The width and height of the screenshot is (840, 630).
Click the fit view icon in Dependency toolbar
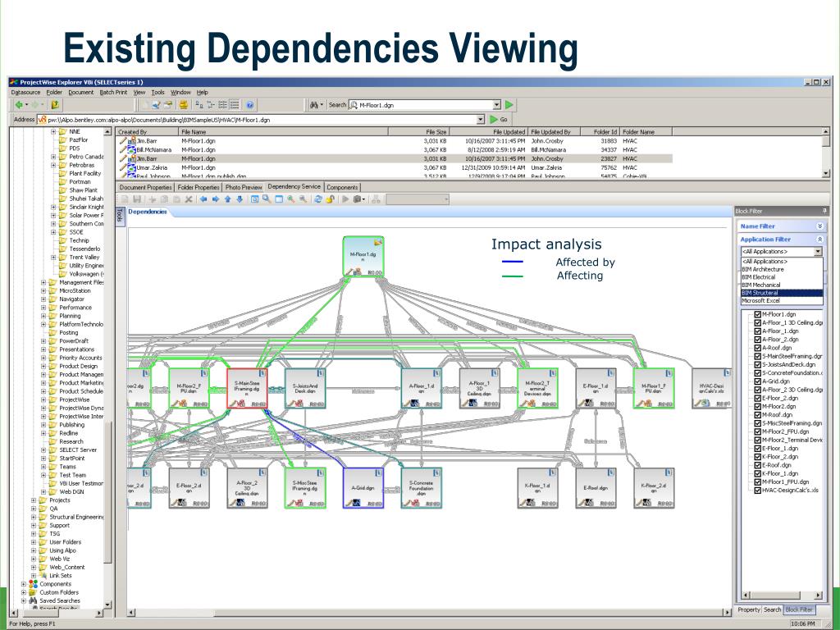pyautogui.click(x=254, y=199)
